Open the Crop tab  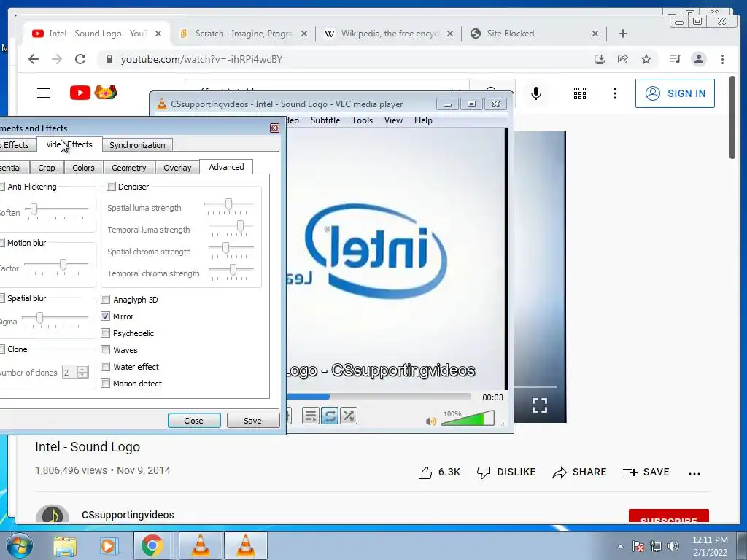46,168
